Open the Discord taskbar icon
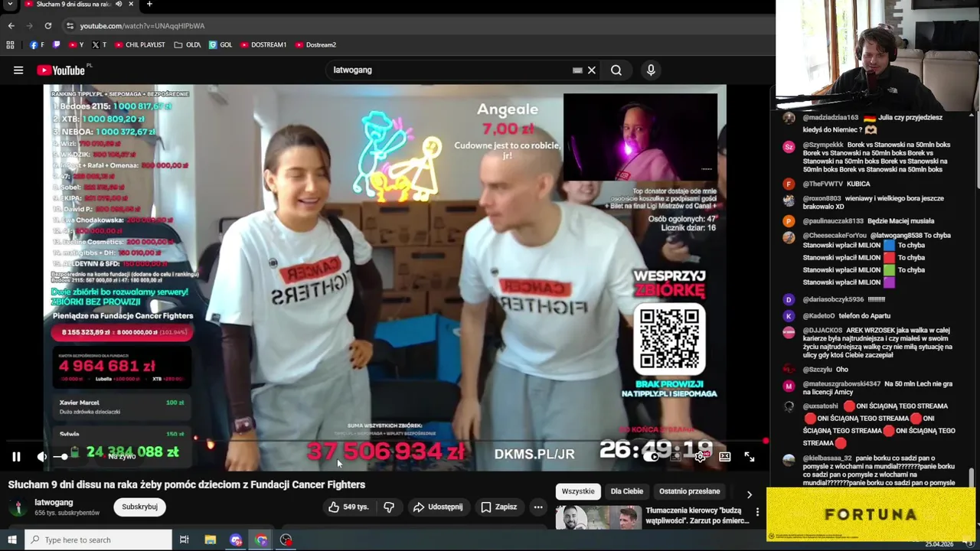The height and width of the screenshot is (551, 980). click(x=236, y=540)
